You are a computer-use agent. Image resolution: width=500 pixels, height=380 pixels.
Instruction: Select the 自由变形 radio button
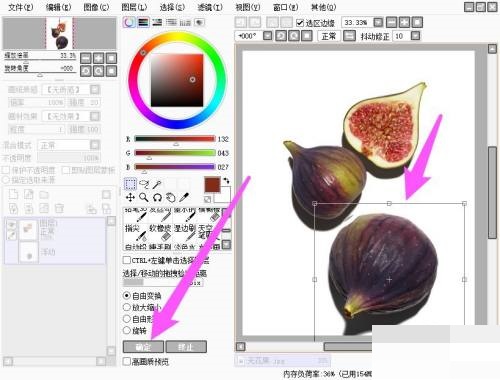pyautogui.click(x=127, y=319)
